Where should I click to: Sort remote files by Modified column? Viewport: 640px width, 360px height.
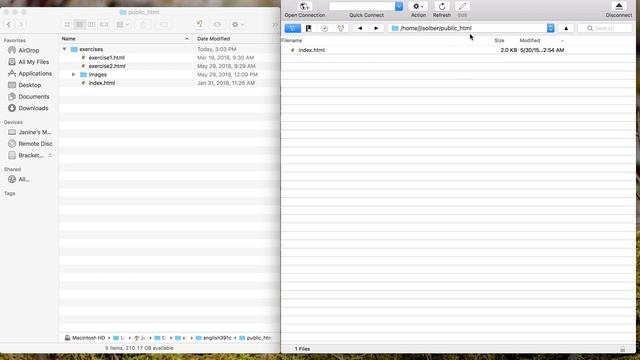pyautogui.click(x=530, y=40)
